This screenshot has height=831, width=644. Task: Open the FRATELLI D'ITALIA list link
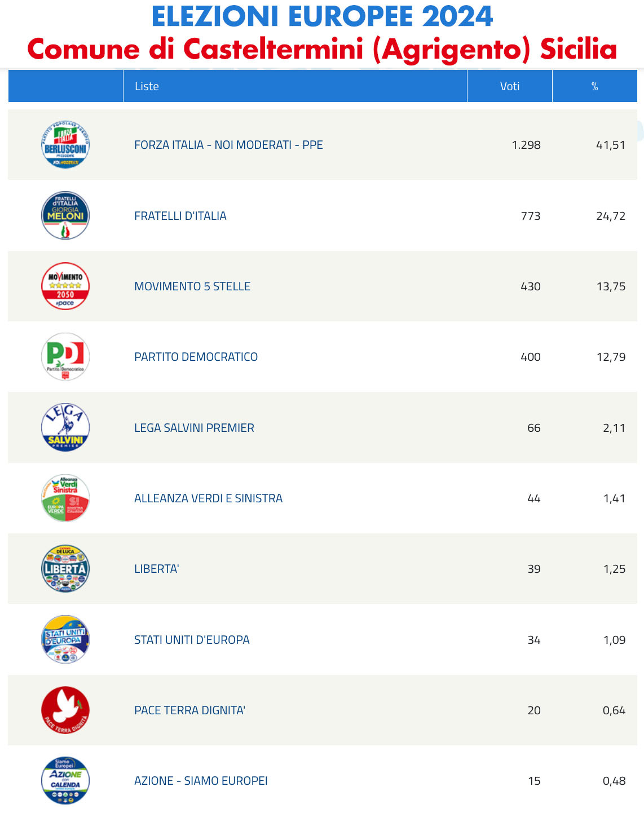coord(180,216)
